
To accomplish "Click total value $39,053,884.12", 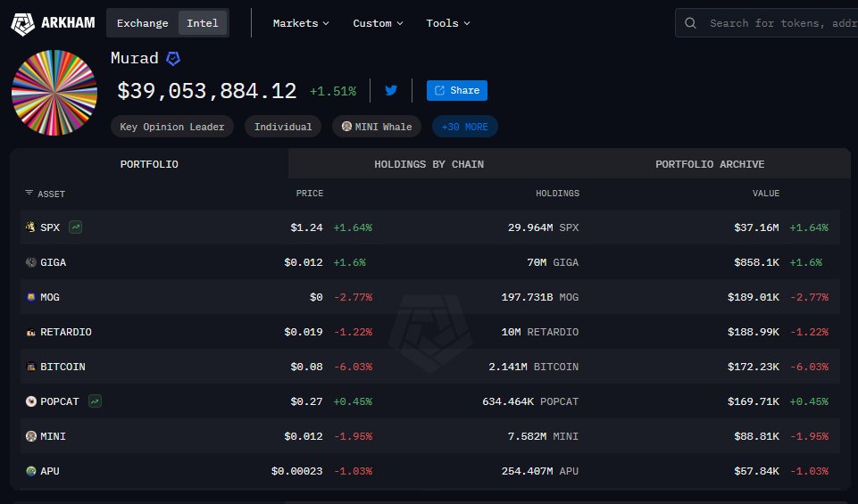I will coord(207,91).
